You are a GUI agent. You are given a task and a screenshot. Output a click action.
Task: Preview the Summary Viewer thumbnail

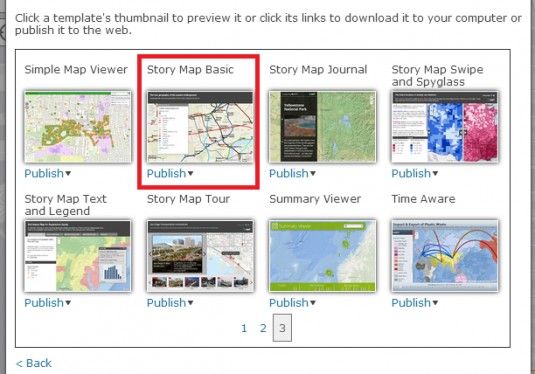322,256
